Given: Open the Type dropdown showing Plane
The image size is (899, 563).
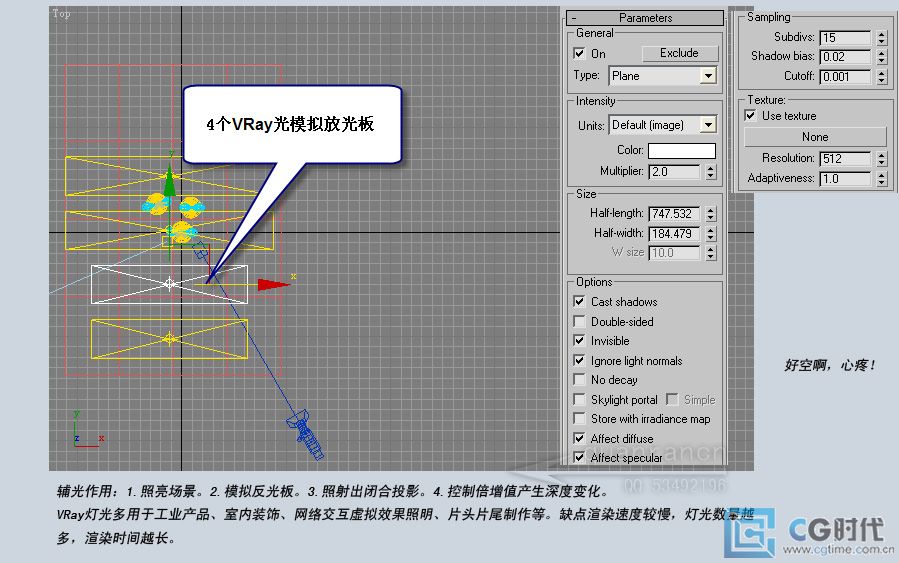Looking at the screenshot, I should (x=662, y=76).
